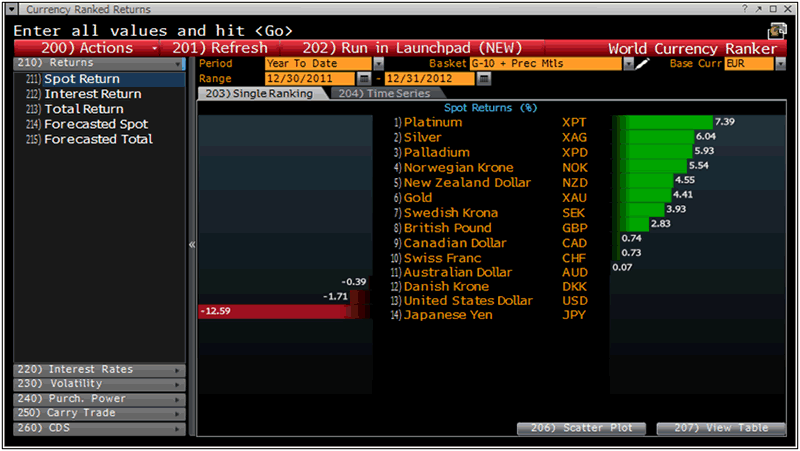The height and width of the screenshot is (451, 800).
Task: Open the start date calendar picker
Action: click(x=364, y=78)
